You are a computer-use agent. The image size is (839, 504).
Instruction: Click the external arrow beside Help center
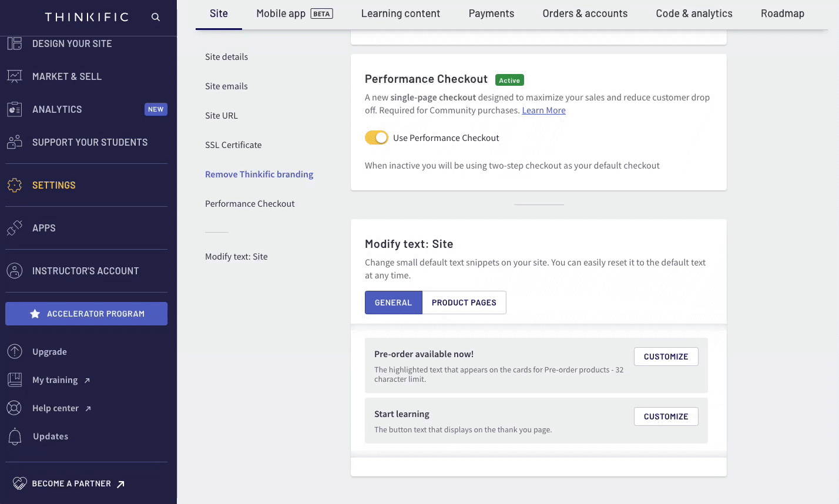[x=88, y=409]
